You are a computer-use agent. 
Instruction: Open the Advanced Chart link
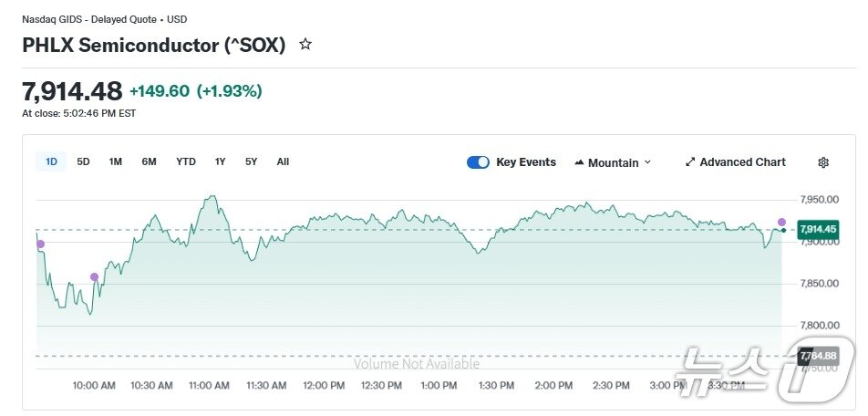(742, 162)
